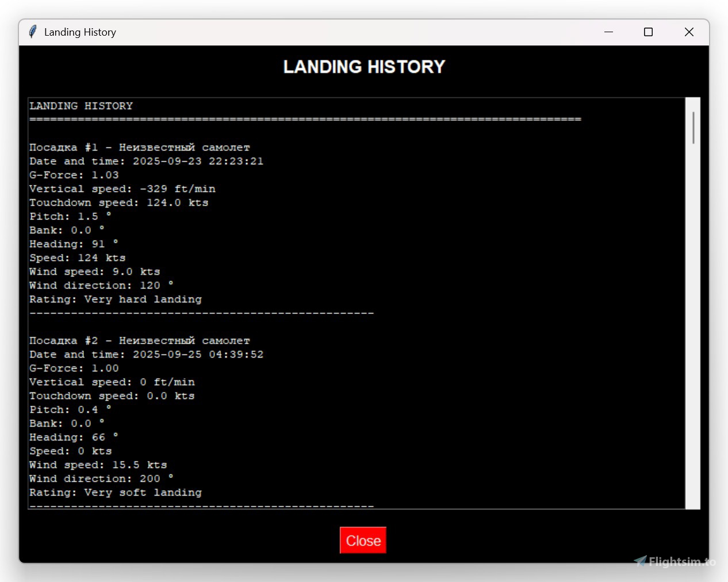Screen dimensions: 728x582
Task: Click the "Heading: 91" line
Action: point(73,244)
